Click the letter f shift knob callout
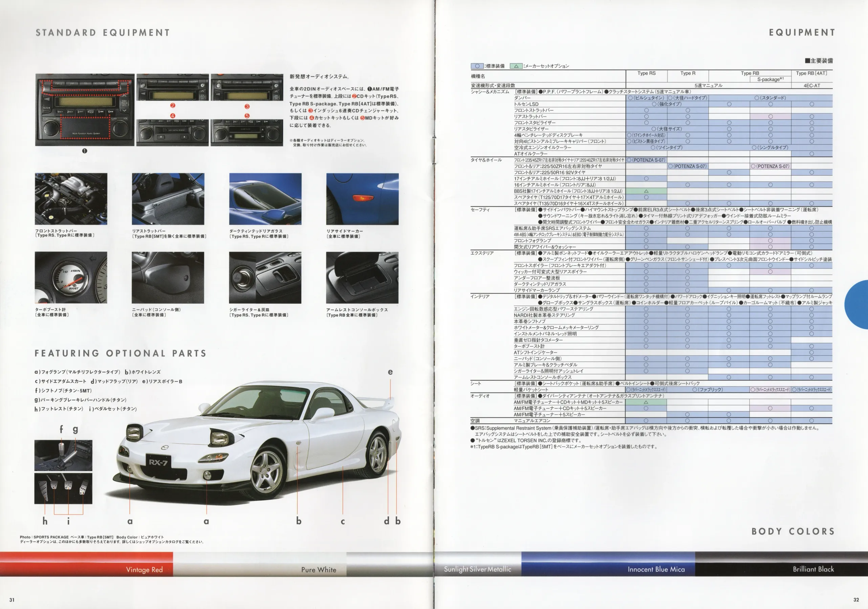The image size is (868, 609). click(61, 429)
